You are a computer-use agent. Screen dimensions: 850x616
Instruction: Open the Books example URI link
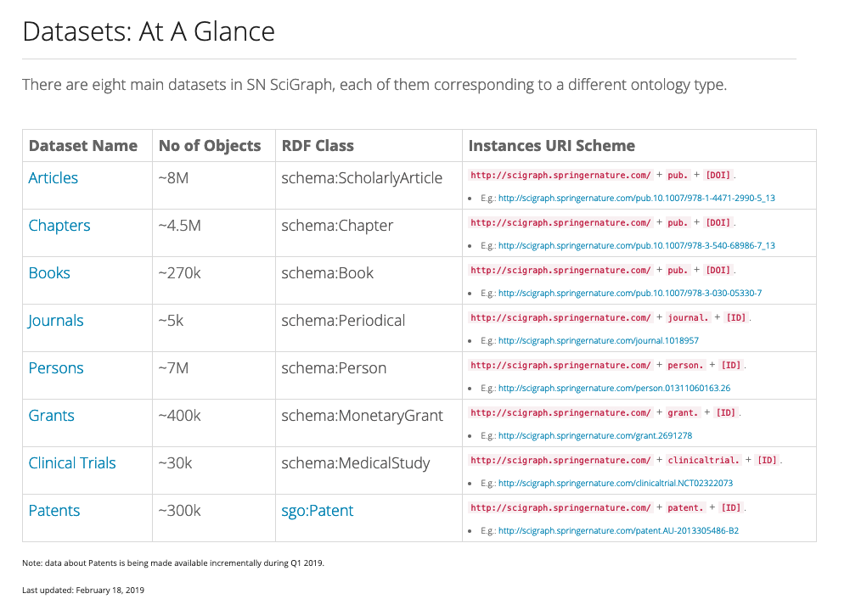[x=629, y=294]
